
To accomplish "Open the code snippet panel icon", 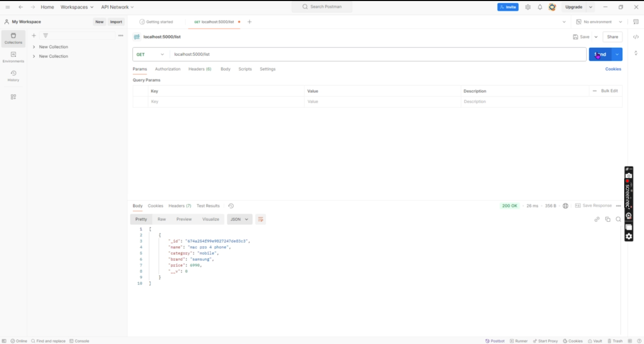I will tap(636, 37).
